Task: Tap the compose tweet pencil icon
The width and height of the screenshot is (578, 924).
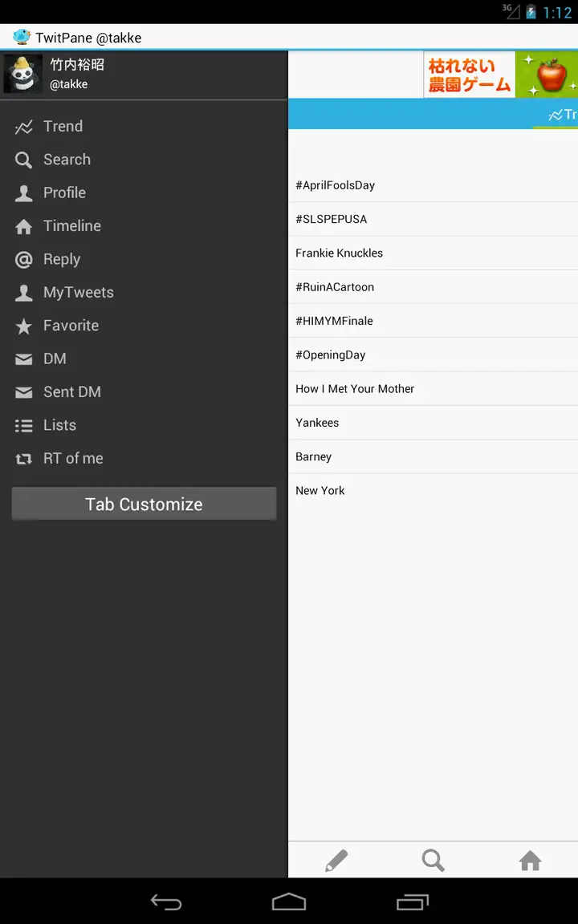Action: coord(336,861)
